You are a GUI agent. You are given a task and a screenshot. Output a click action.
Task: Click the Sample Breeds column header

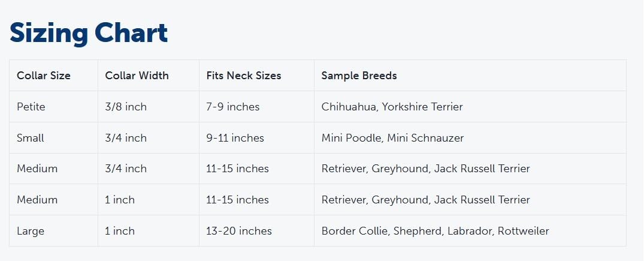359,76
